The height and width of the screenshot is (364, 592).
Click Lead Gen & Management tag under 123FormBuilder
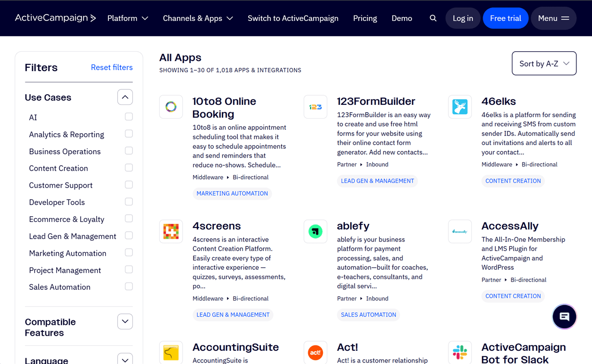(x=378, y=181)
